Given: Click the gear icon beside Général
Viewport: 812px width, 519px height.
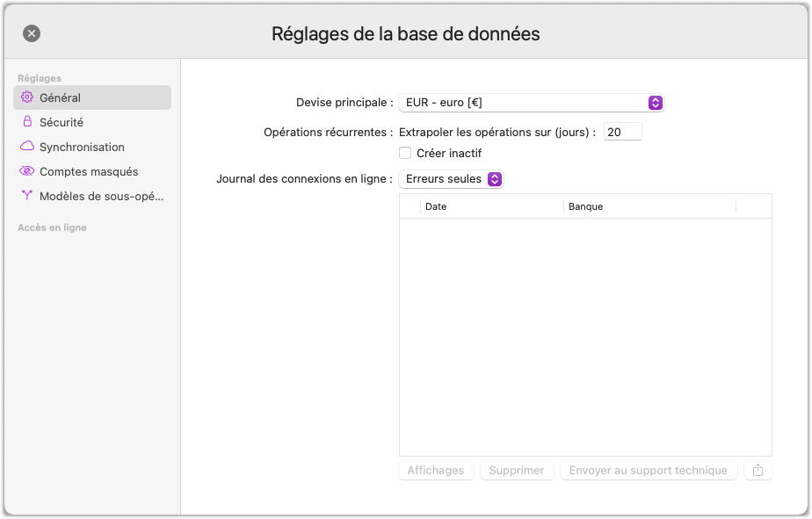Looking at the screenshot, I should (x=27, y=97).
